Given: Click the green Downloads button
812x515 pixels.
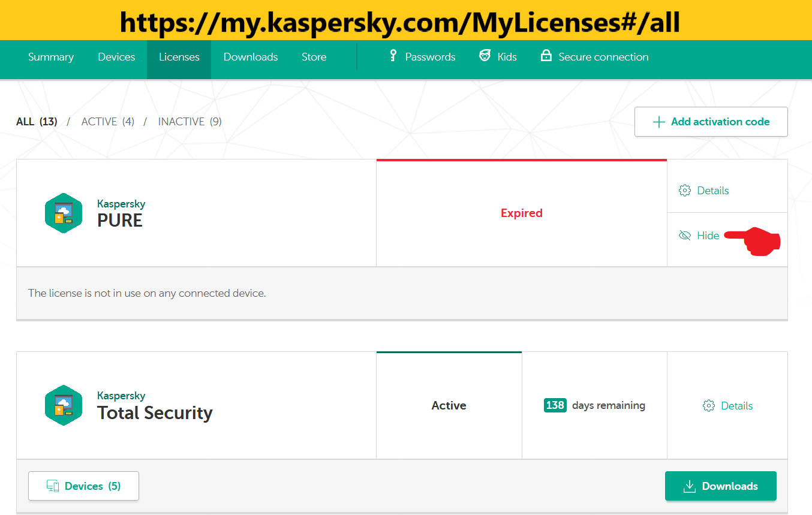Looking at the screenshot, I should [x=721, y=486].
